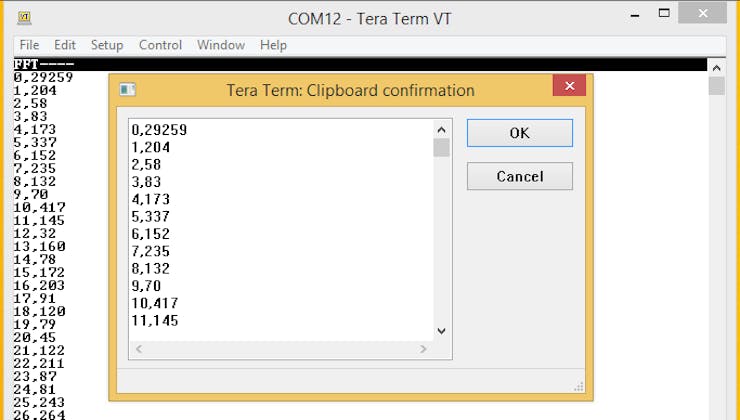The width and height of the screenshot is (740, 420).
Task: Click terminal window scroll up arrow
Action: point(716,67)
